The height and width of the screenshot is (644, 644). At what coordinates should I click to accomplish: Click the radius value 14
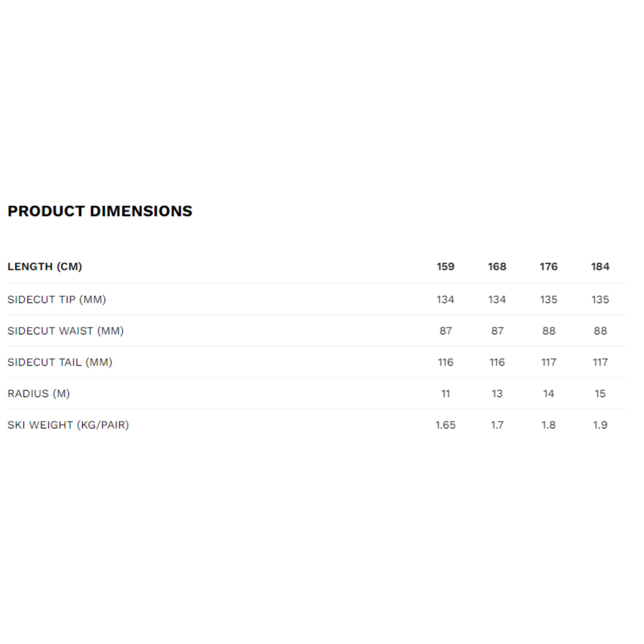(x=549, y=393)
